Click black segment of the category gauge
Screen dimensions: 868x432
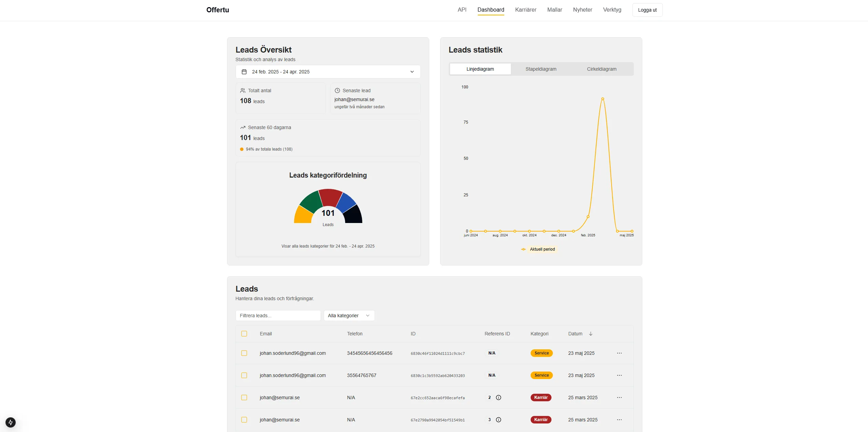pos(354,215)
